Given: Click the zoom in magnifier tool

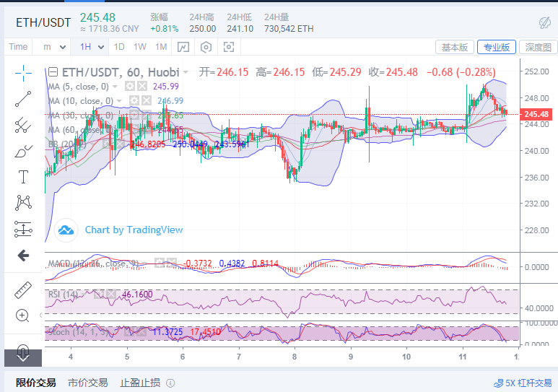Looking at the screenshot, I should pos(23,315).
